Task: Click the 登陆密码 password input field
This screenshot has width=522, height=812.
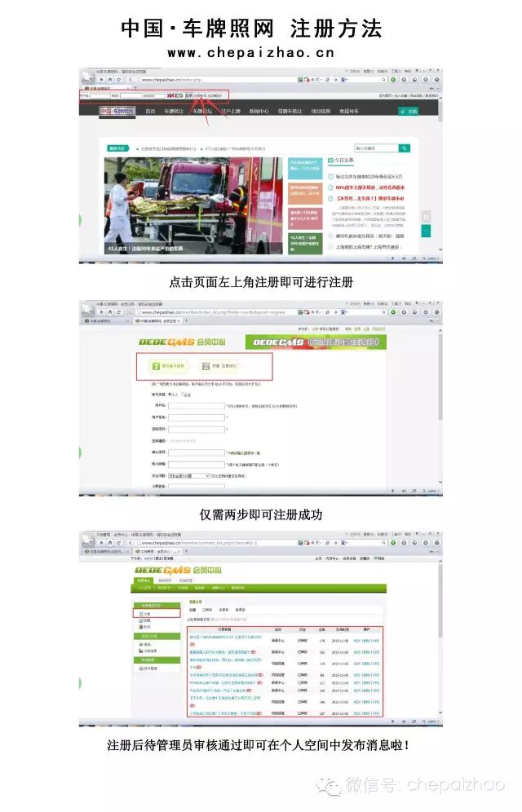Action: point(197,430)
